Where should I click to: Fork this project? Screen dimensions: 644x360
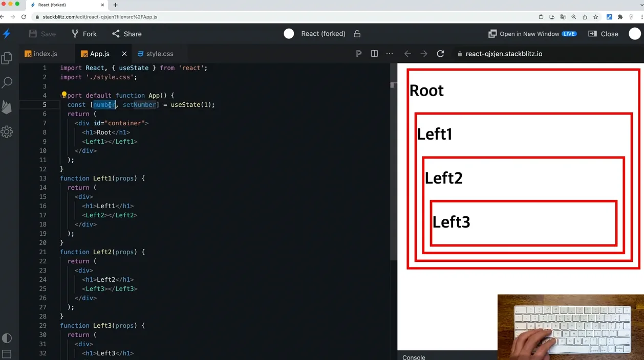coord(84,34)
